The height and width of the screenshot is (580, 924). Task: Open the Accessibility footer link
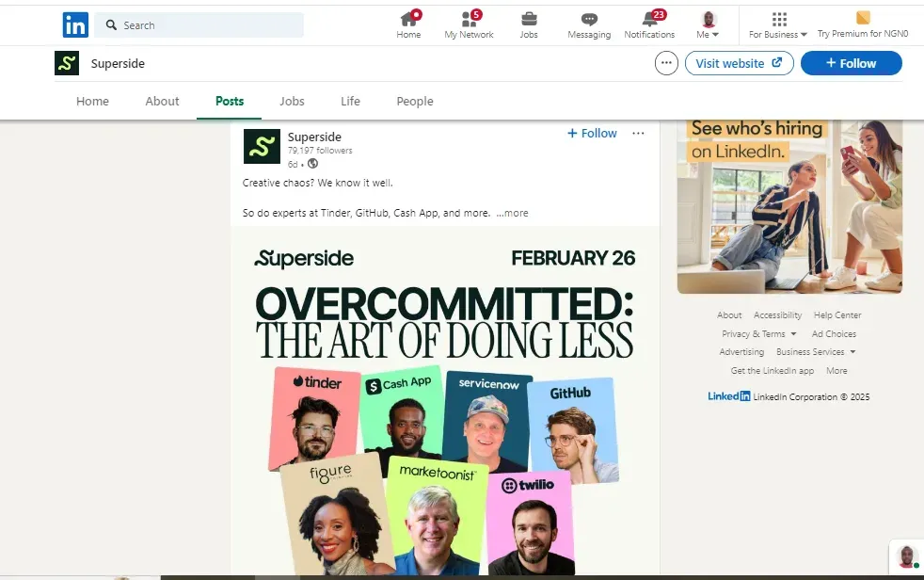pos(777,315)
